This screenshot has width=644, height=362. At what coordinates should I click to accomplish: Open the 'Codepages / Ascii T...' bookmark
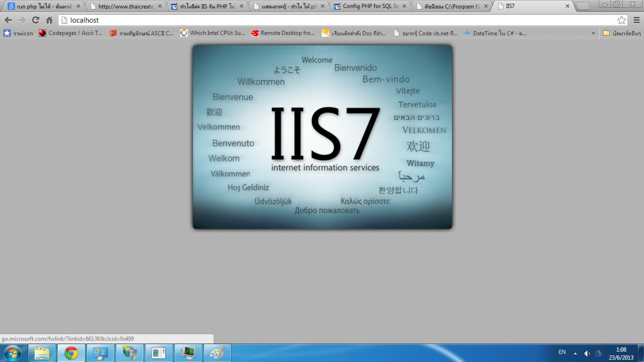click(71, 33)
